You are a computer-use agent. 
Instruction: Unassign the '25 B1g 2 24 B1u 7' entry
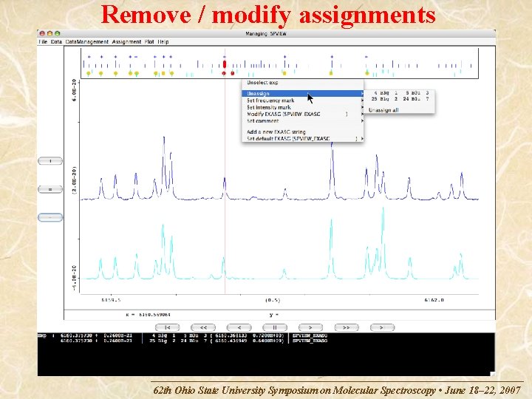(401, 99)
